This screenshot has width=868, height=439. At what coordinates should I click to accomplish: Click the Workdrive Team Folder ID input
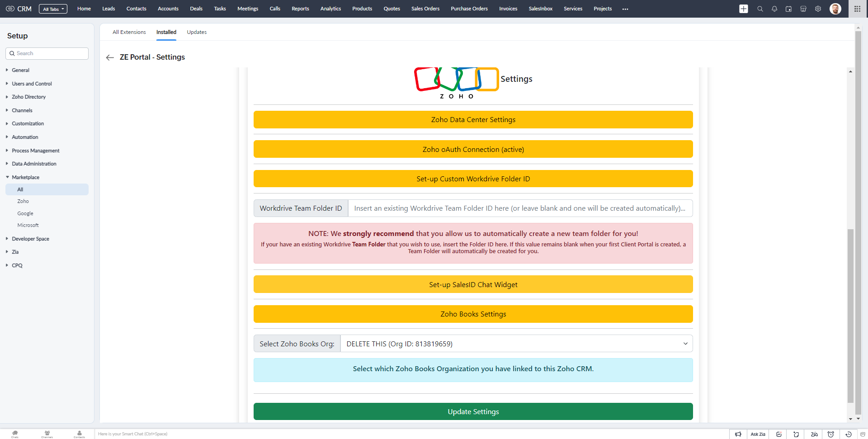[520, 208]
